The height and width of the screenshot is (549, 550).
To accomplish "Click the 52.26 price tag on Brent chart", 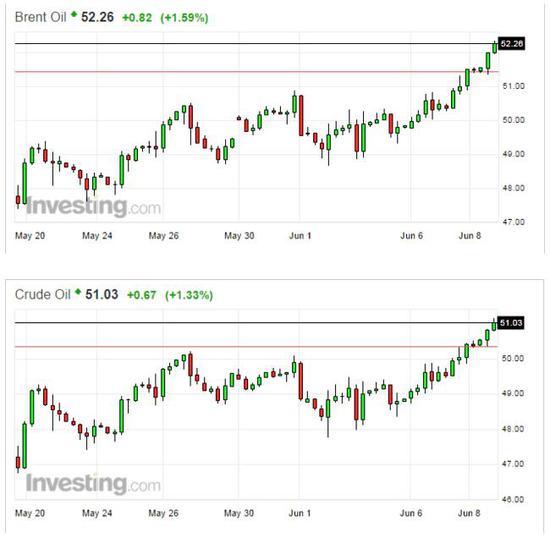I will [511, 44].
